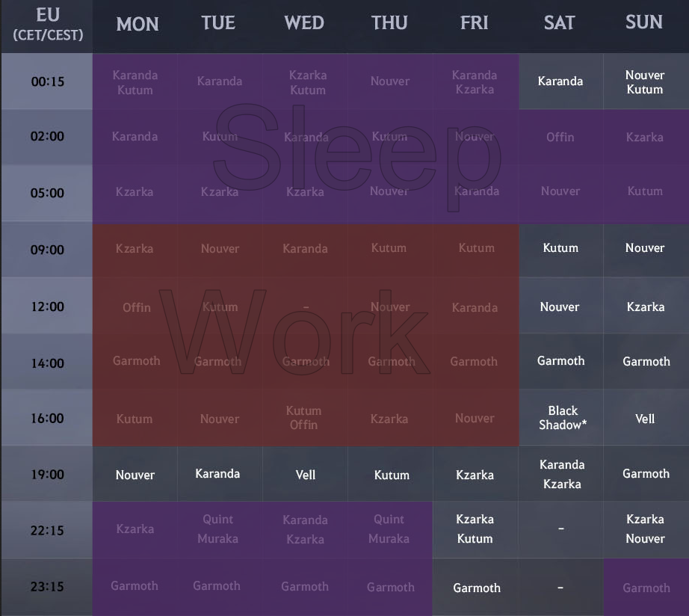
Task: Select Karanda Kzarka in Saturday 19:00 cell
Action: tap(562, 474)
